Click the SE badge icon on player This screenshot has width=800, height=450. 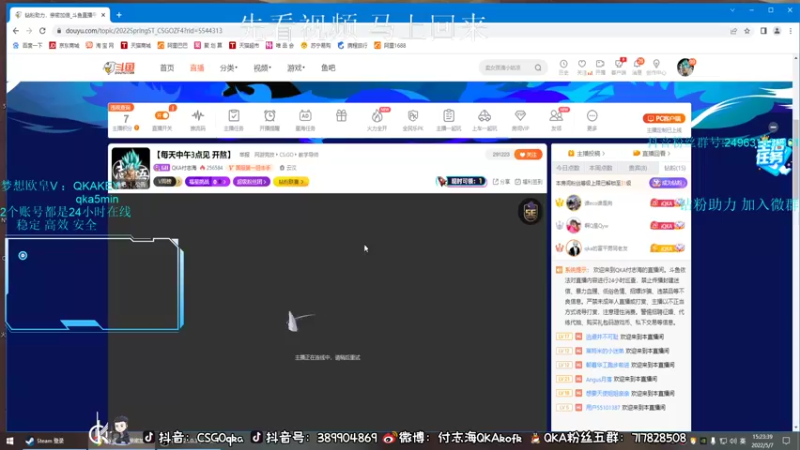(530, 211)
